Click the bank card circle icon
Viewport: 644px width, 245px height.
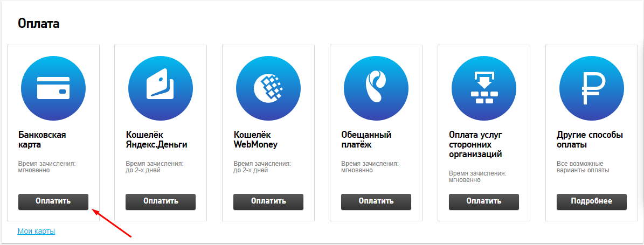53,88
